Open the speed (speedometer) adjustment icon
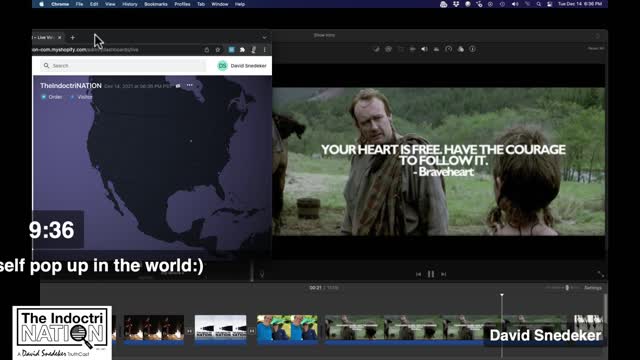 (x=448, y=49)
